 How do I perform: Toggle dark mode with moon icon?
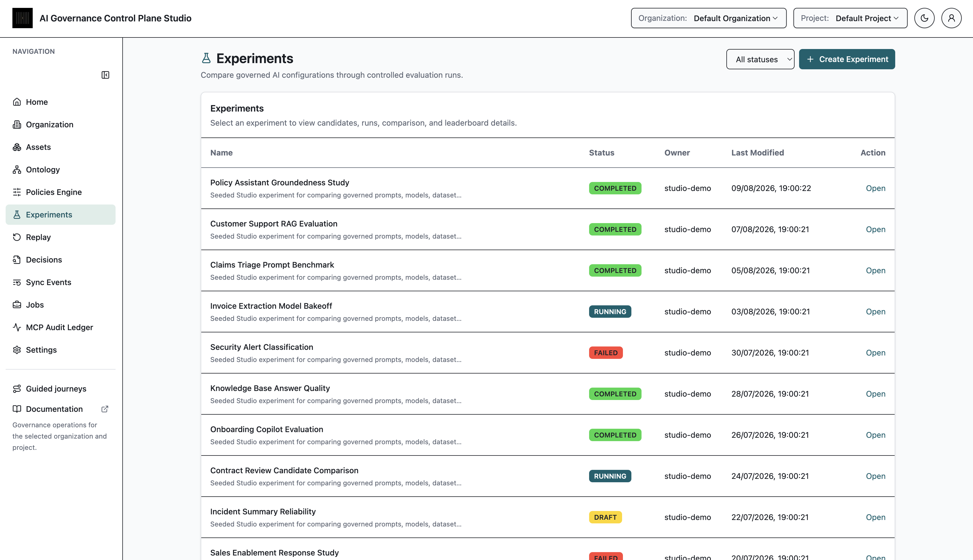tap(924, 18)
